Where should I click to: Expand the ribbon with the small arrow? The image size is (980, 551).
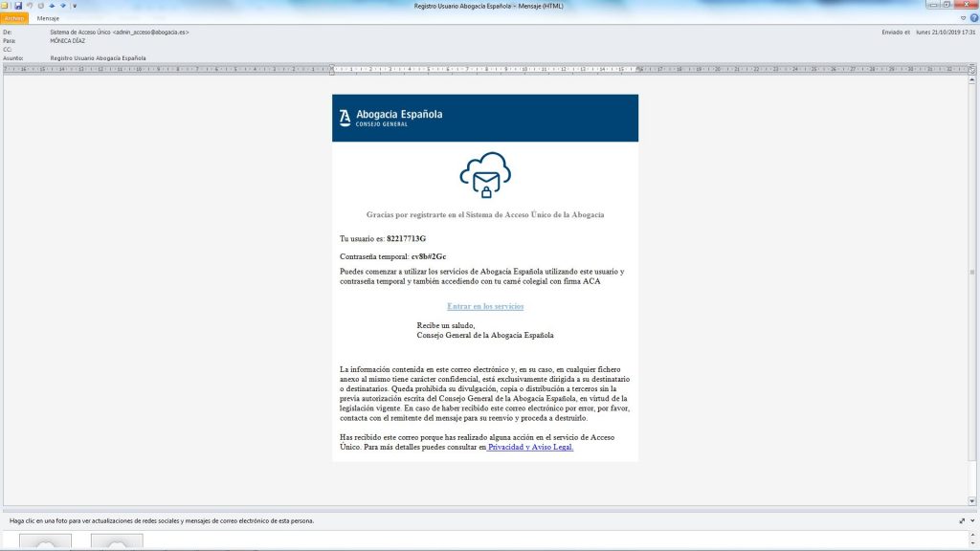[963, 18]
